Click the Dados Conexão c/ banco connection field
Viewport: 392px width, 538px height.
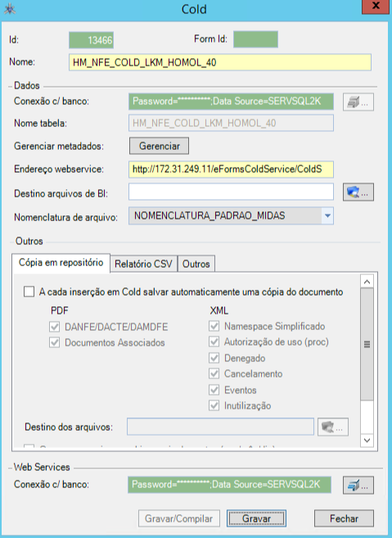point(231,102)
